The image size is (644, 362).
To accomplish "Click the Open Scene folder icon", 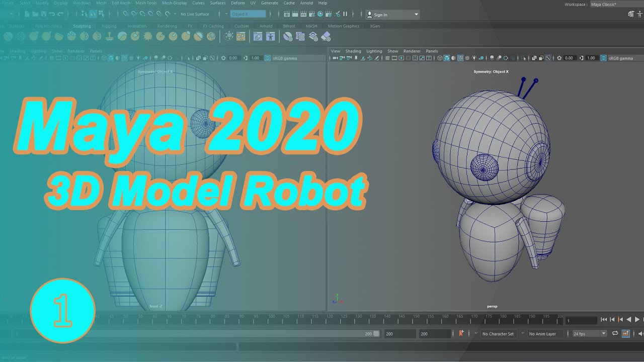I will pyautogui.click(x=35, y=14).
